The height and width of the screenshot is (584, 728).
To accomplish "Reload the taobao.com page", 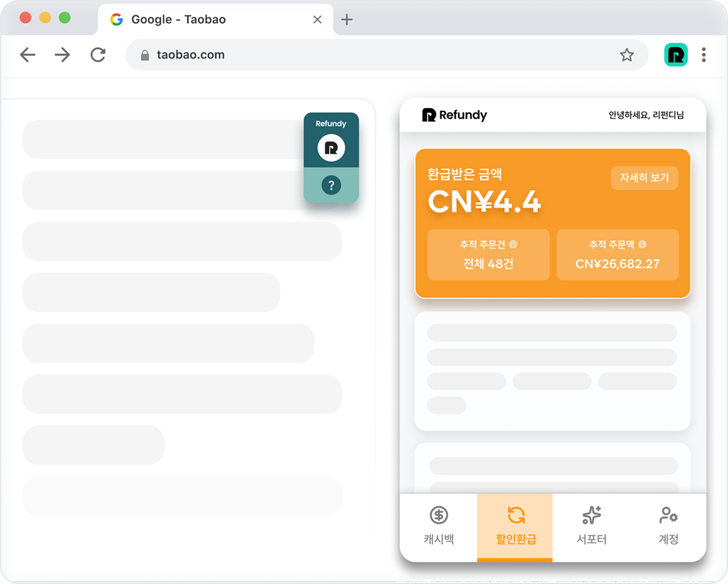I will (x=98, y=55).
